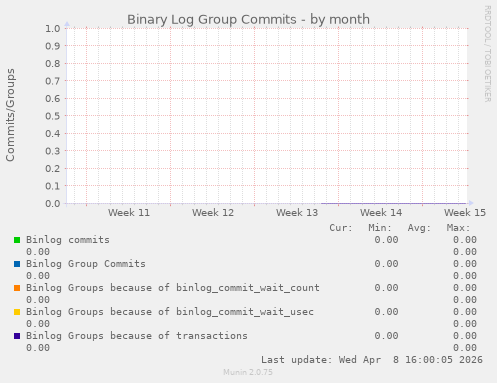Click the 'Week 12' x-axis label
497x383 pixels.
(213, 213)
